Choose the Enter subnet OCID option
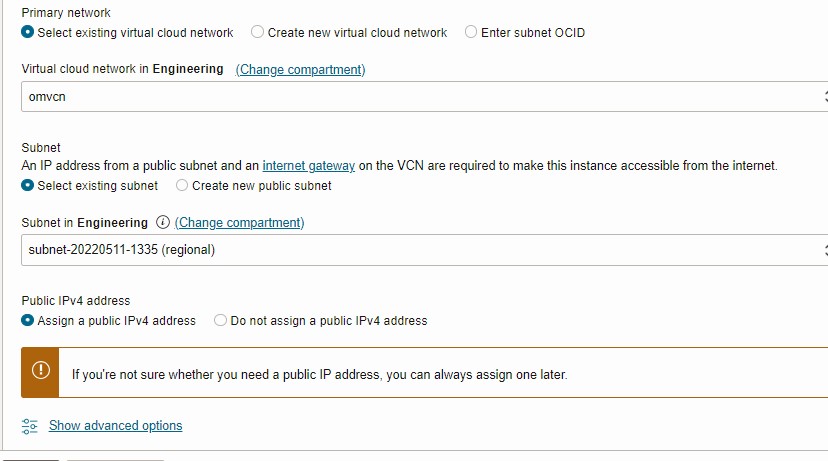 471,32
